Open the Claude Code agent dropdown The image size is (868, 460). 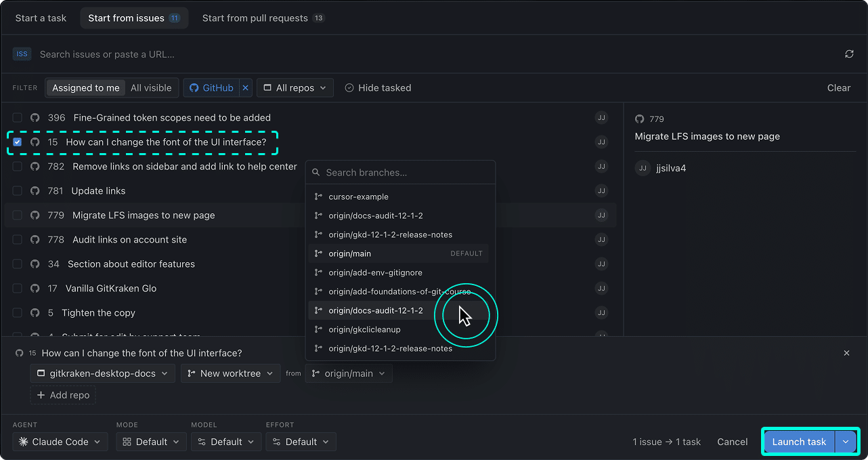click(60, 442)
